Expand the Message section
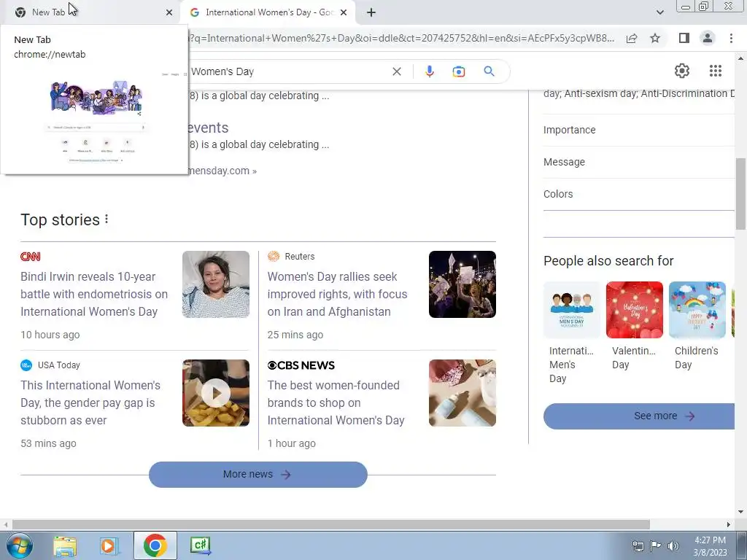The height and width of the screenshot is (560, 747). pos(638,162)
